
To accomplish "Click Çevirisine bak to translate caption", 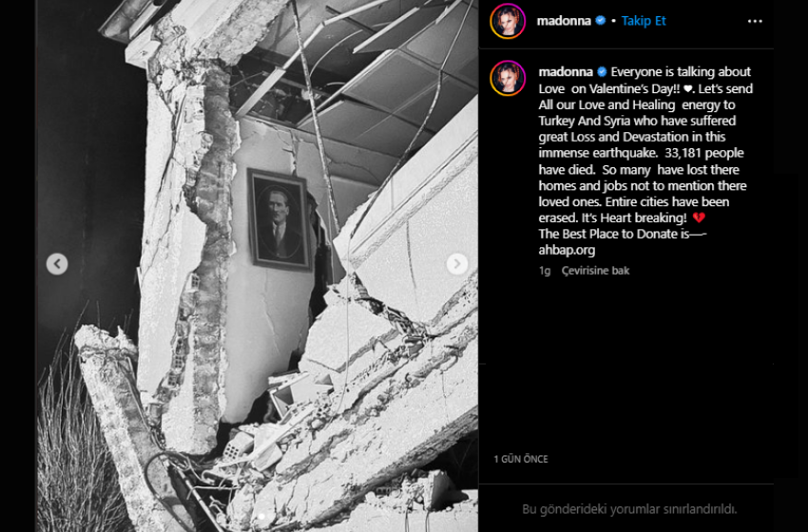I will pyautogui.click(x=596, y=271).
